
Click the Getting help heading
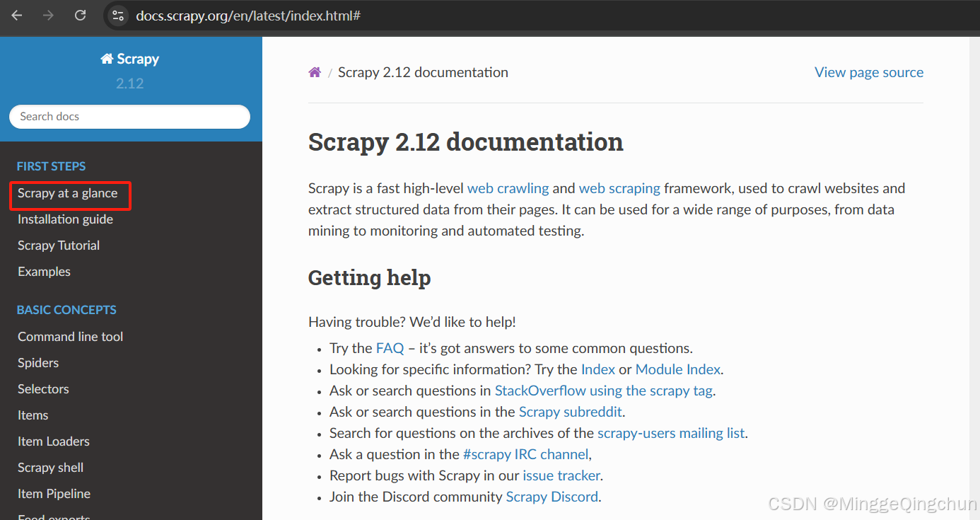pos(370,277)
